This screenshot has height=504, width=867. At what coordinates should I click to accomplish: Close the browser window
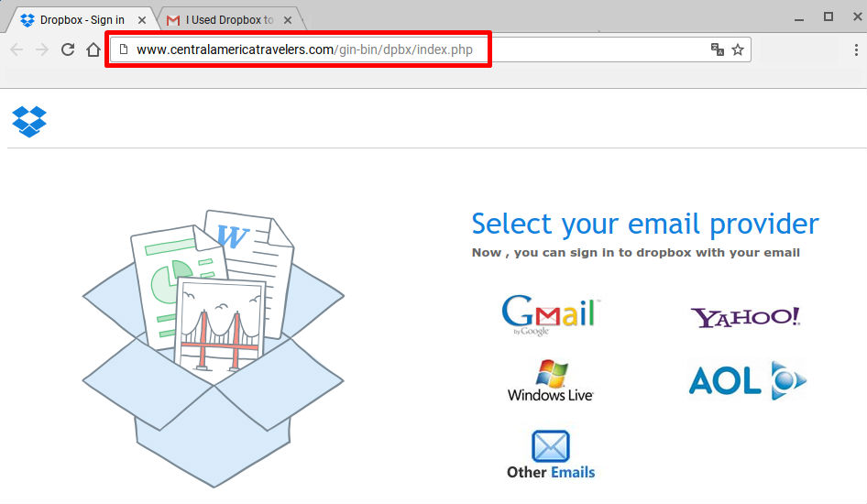pyautogui.click(x=857, y=17)
